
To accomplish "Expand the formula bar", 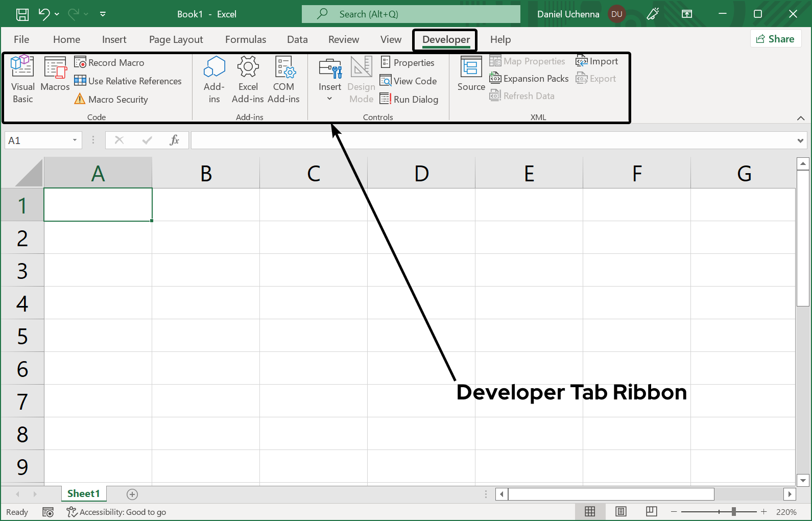I will [800, 140].
